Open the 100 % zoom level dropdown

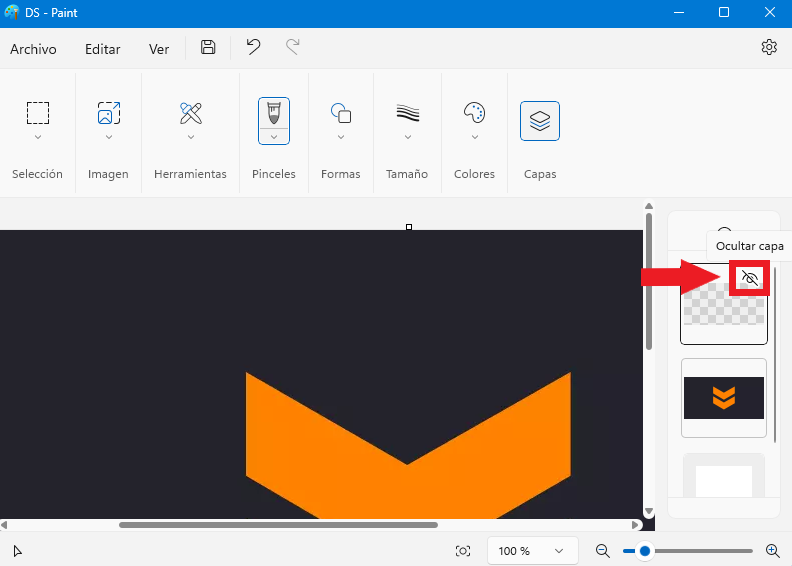click(532, 551)
